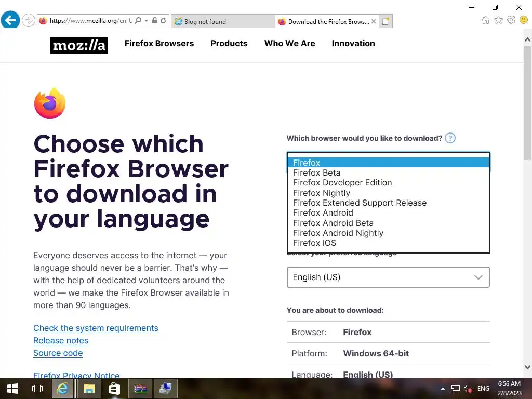Viewport: 532px width, 399px height.
Task: Click the URL address field
Action: coord(90,21)
